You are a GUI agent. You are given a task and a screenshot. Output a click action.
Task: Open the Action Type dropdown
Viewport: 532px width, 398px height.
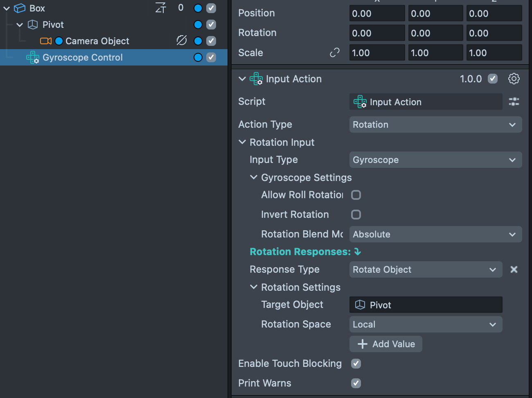coord(435,124)
